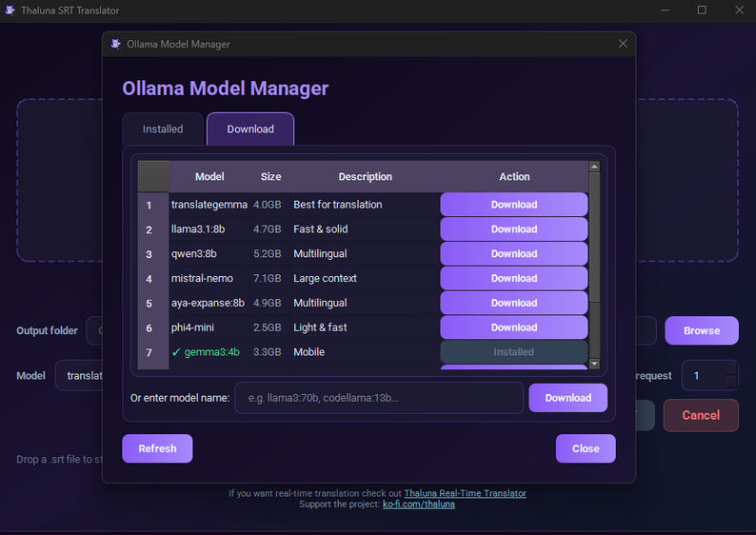Download the aya-expanse:8b model
Viewport: 756px width, 535px height.
click(x=513, y=303)
